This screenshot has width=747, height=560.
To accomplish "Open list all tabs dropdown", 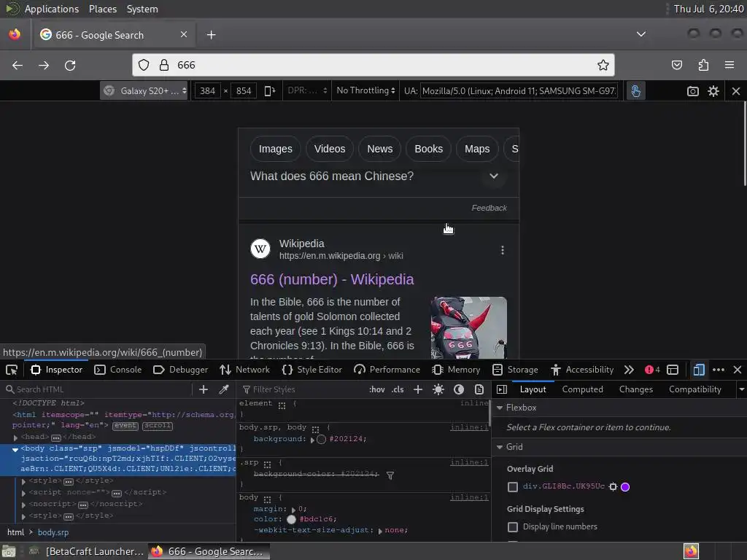I will (x=641, y=34).
